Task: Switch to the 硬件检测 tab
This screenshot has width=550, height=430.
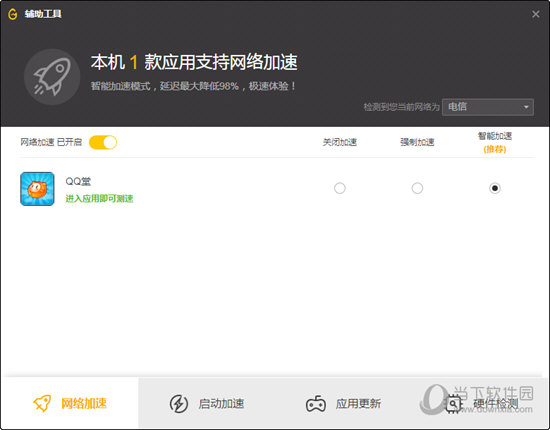Action: click(481, 403)
